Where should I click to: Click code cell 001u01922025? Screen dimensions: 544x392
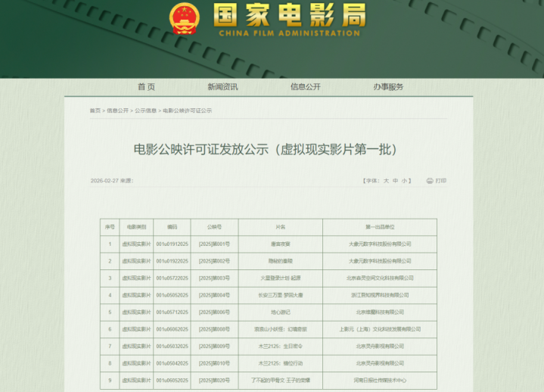tap(172, 261)
